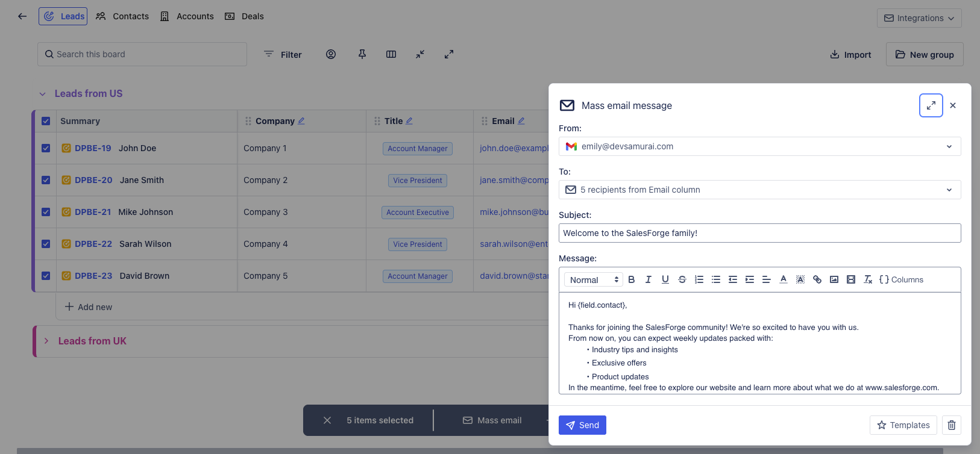The width and height of the screenshot is (980, 454).
Task: Insert an image into the message
Action: [x=834, y=279]
